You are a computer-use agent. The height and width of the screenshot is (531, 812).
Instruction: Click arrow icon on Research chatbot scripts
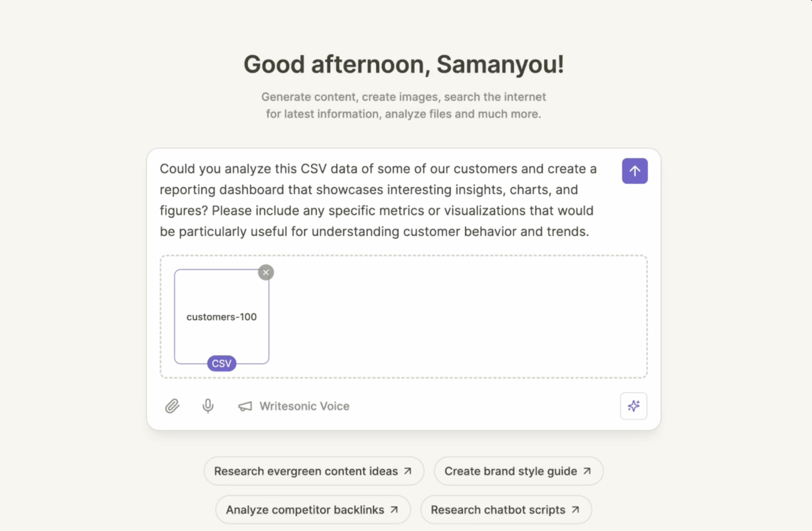pos(575,510)
